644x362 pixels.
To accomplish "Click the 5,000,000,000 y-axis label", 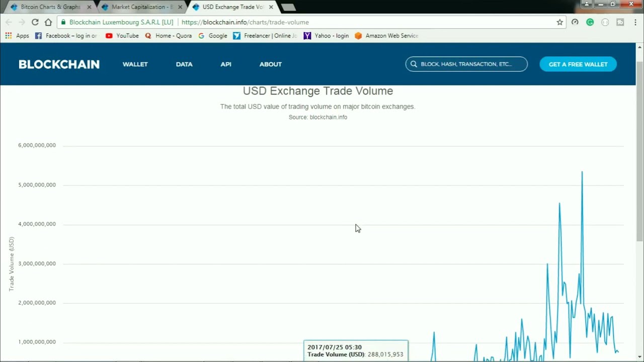I will point(37,185).
